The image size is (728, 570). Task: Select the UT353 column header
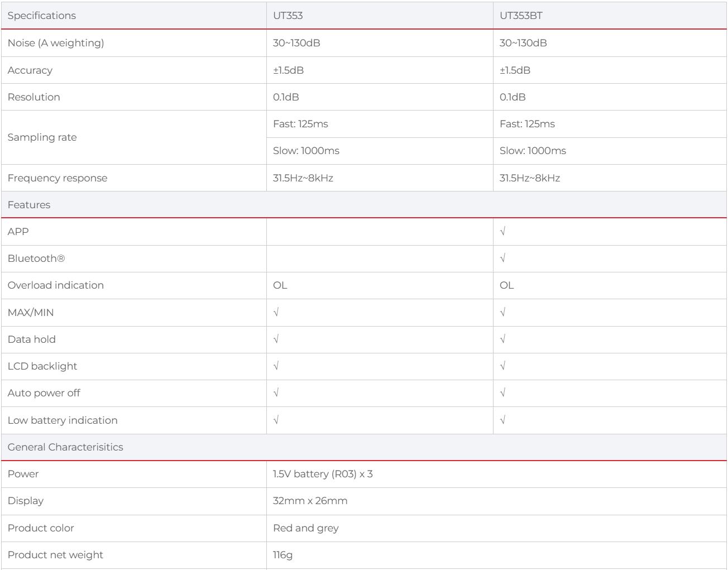[288, 16]
